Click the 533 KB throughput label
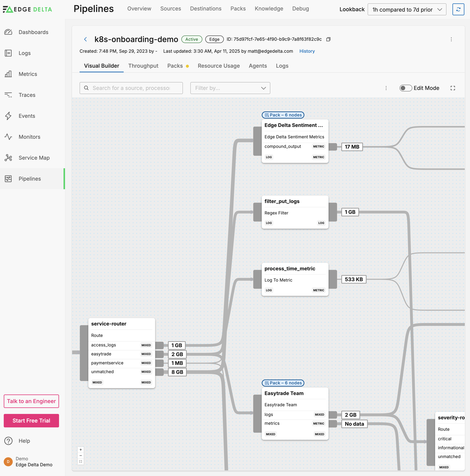Viewport: 470px width, 476px height. 354,279
